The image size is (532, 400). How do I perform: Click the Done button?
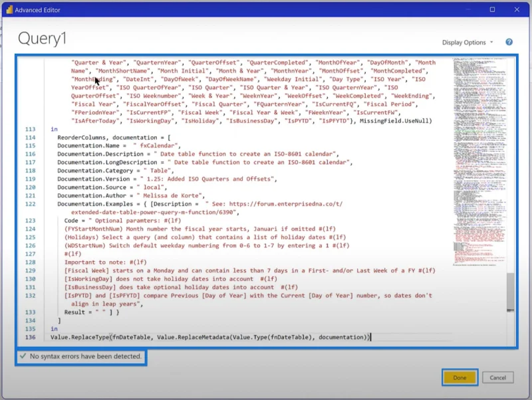[x=460, y=377]
